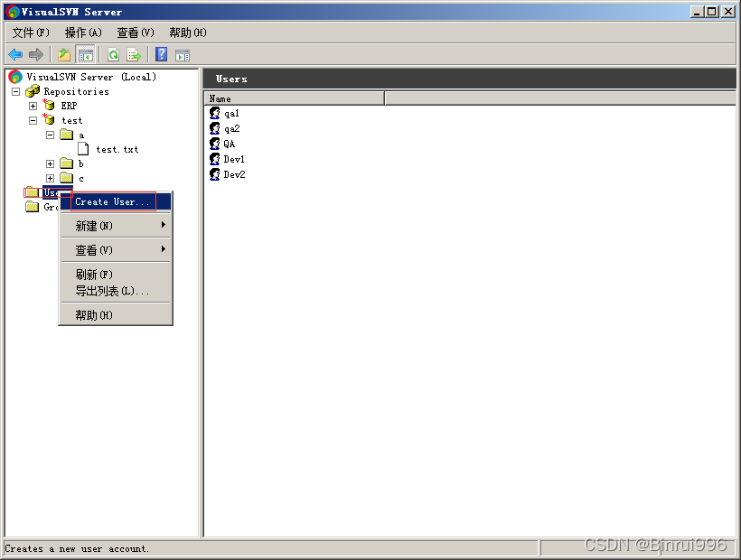Click the QA user icon
Image resolution: width=741 pixels, height=560 pixels.
point(214,143)
